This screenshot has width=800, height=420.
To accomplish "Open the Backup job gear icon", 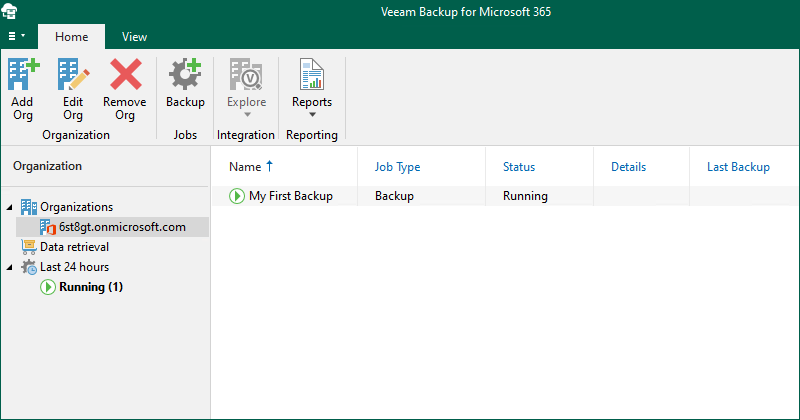I will coord(185,75).
